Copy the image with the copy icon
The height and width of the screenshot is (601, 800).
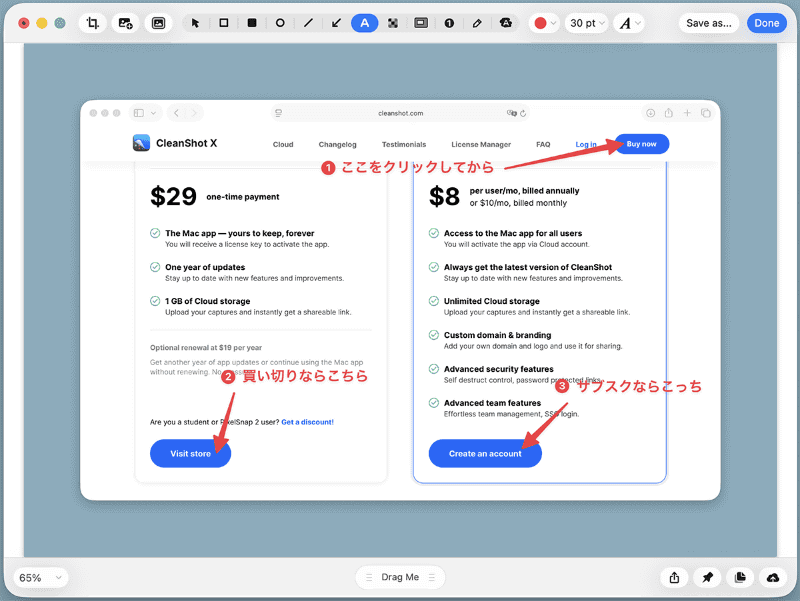(740, 578)
